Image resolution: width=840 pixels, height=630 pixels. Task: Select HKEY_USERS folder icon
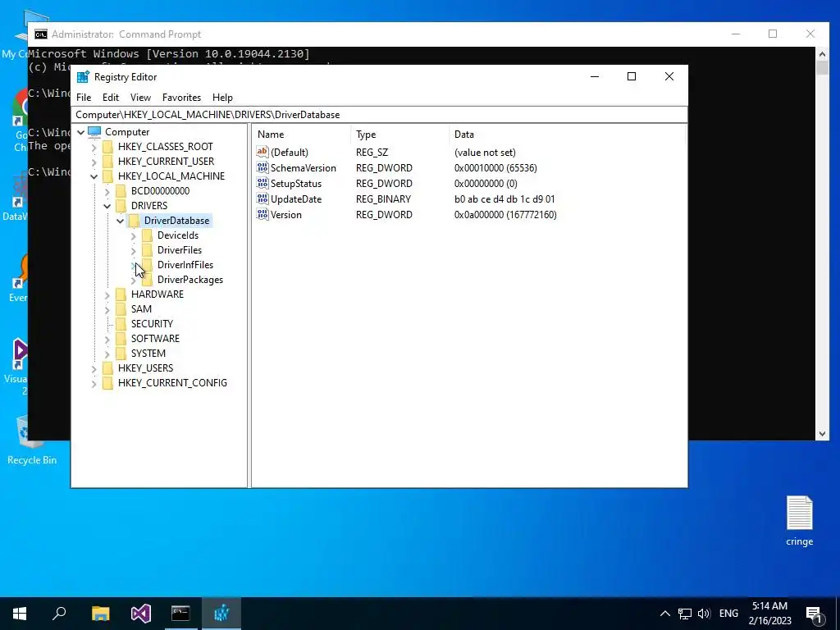[107, 368]
